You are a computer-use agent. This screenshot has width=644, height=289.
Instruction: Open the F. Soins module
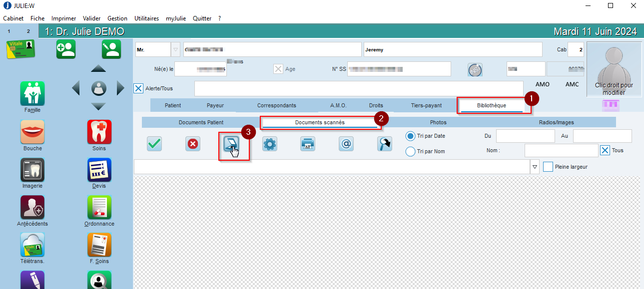(99, 245)
